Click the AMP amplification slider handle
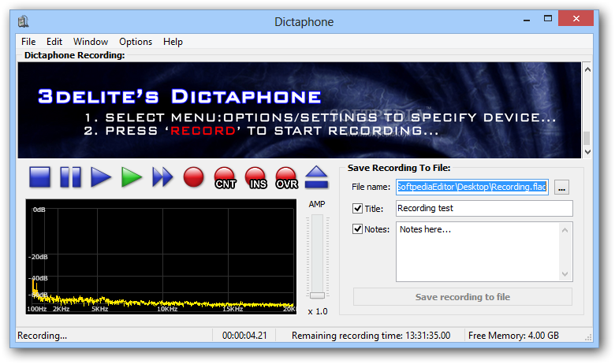Screen dimensions: 615x364 point(317,295)
